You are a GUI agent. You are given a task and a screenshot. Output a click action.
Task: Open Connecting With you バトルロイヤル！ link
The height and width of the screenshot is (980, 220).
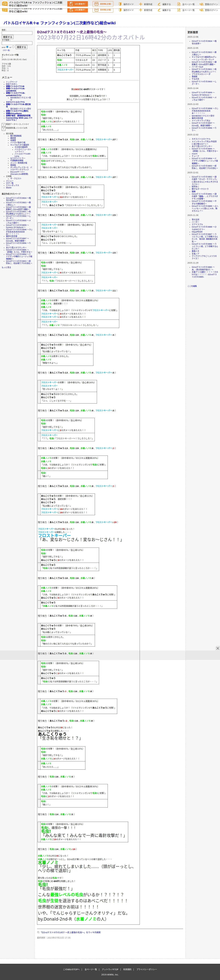(x=19, y=119)
